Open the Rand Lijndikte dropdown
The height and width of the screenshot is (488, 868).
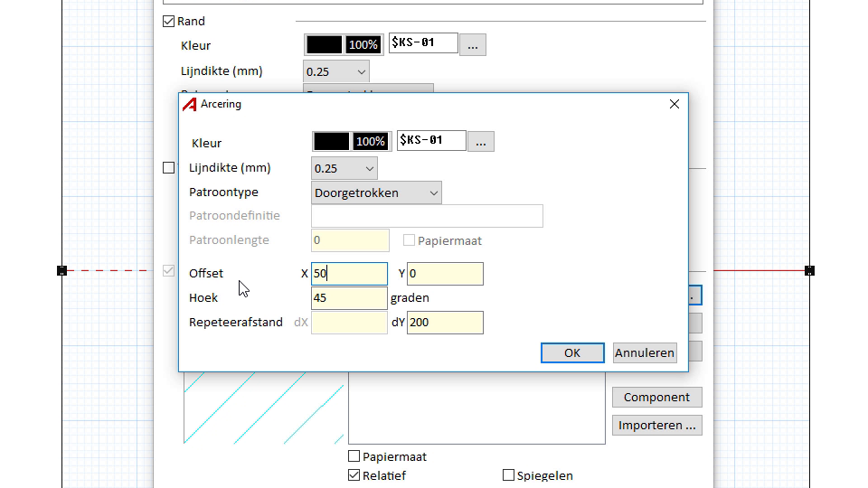click(336, 71)
